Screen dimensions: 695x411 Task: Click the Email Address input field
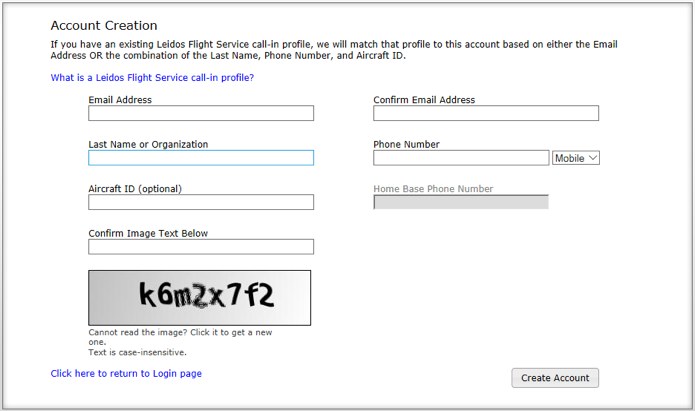click(200, 113)
